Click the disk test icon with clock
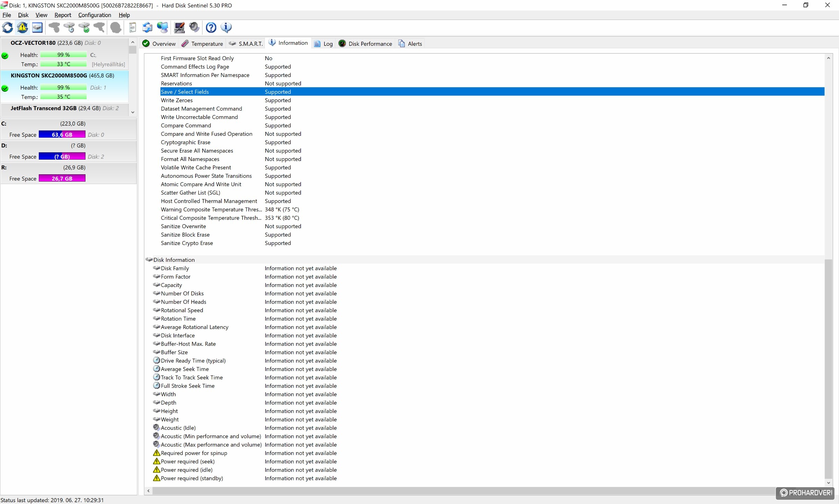Viewport: 839px width, 504px height. (69, 27)
